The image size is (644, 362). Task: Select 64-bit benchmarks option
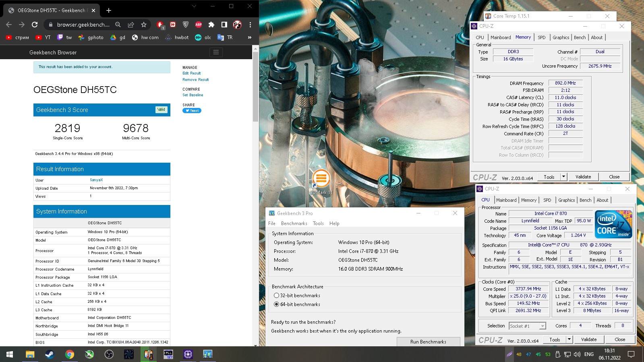276,304
